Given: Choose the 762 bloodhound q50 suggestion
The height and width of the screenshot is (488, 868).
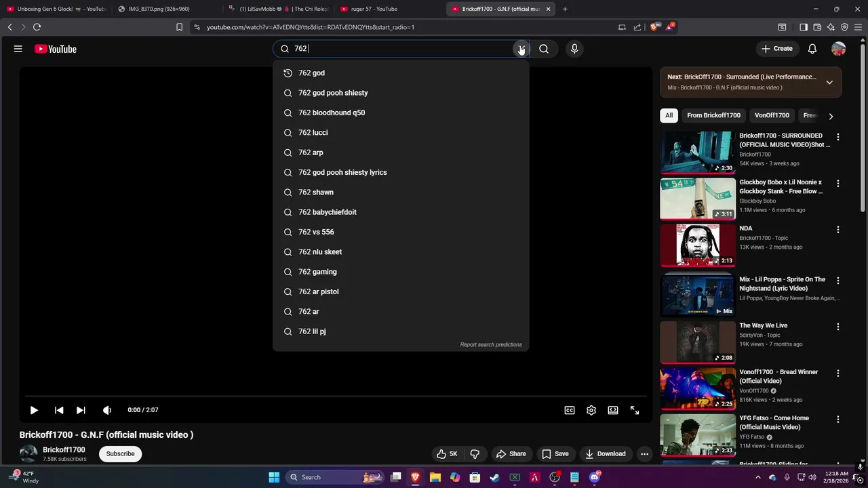Looking at the screenshot, I should point(401,113).
